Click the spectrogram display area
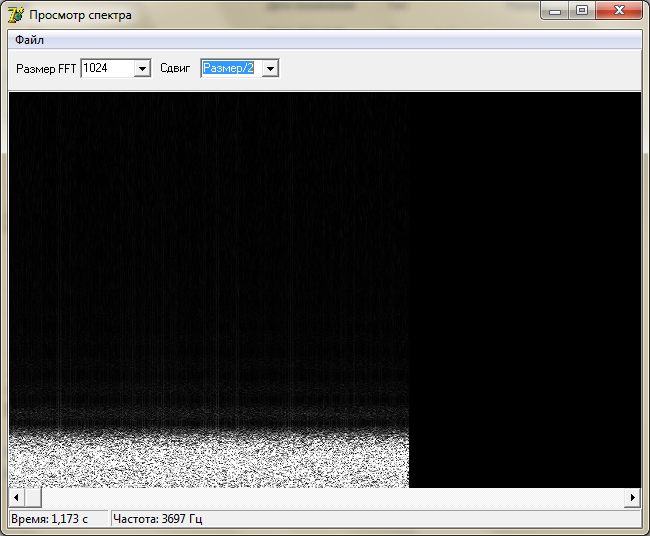 click(x=325, y=290)
